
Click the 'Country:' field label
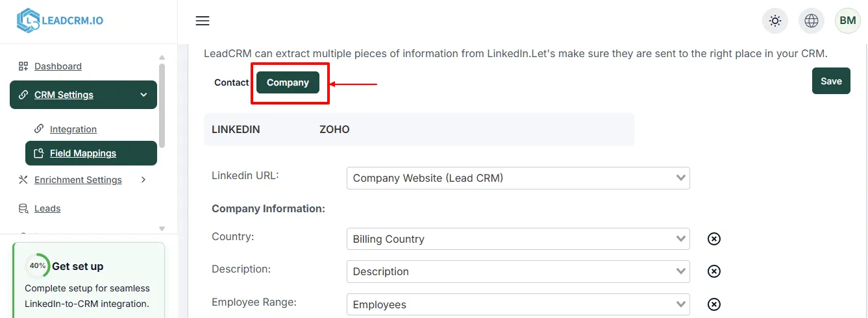click(x=233, y=236)
